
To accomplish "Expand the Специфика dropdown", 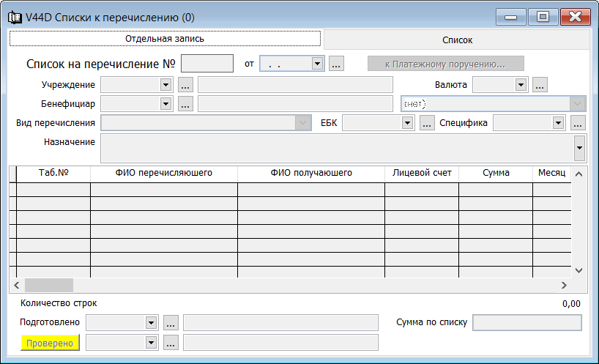I will click(x=559, y=123).
